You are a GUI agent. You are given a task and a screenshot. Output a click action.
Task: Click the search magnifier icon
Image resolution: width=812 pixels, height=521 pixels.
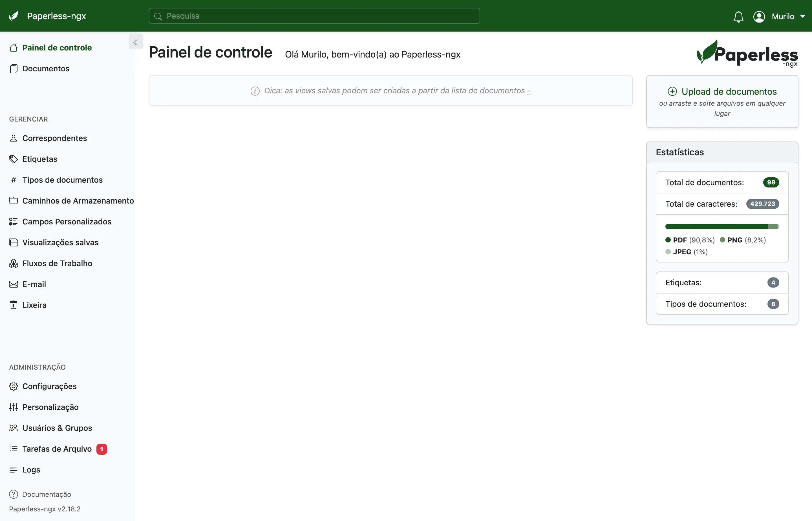tap(158, 16)
